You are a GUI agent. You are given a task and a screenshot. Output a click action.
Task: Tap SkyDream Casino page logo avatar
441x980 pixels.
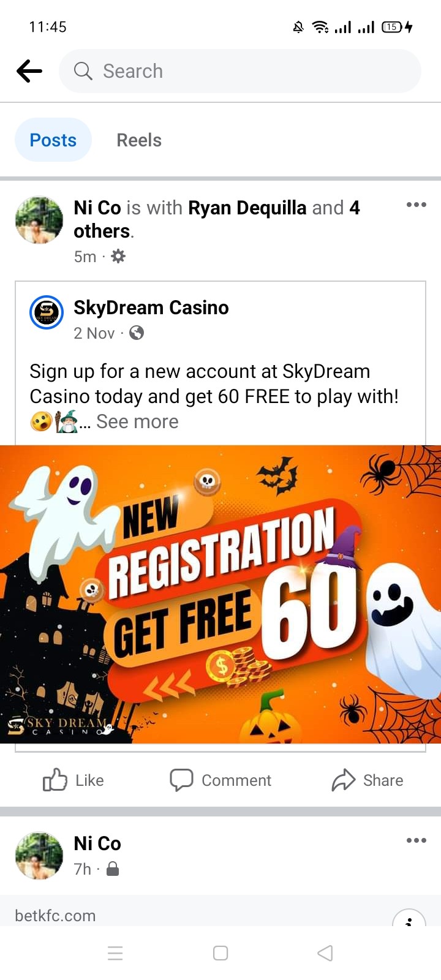47,312
